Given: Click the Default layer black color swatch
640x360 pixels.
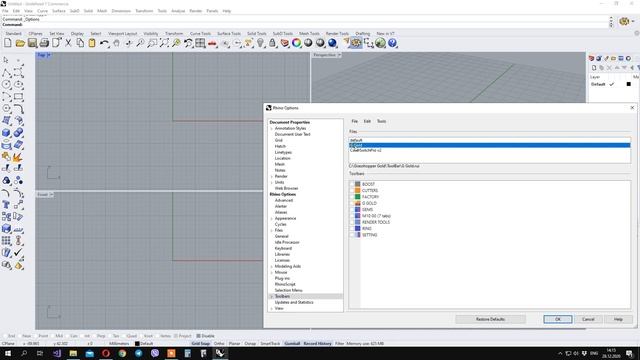Looking at the screenshot, I should click(629, 84).
